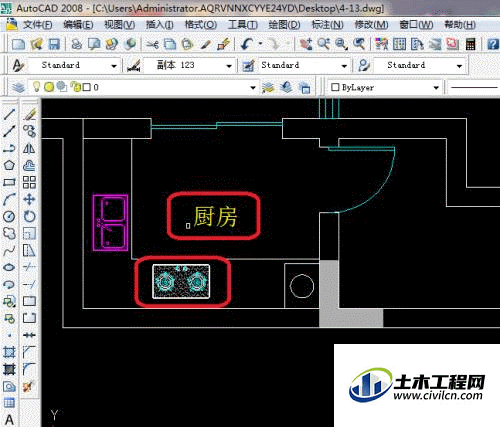The image size is (500, 427).
Task: Toggle layer 0 viewport freeze icon
Action: point(61,87)
